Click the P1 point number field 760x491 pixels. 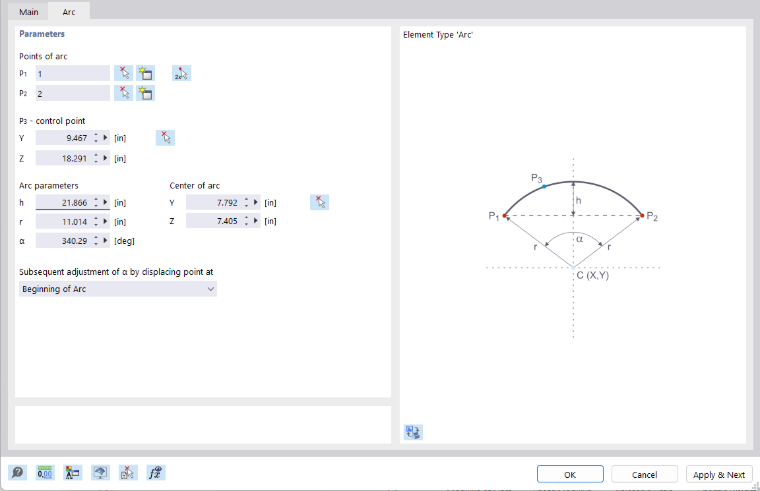point(73,74)
